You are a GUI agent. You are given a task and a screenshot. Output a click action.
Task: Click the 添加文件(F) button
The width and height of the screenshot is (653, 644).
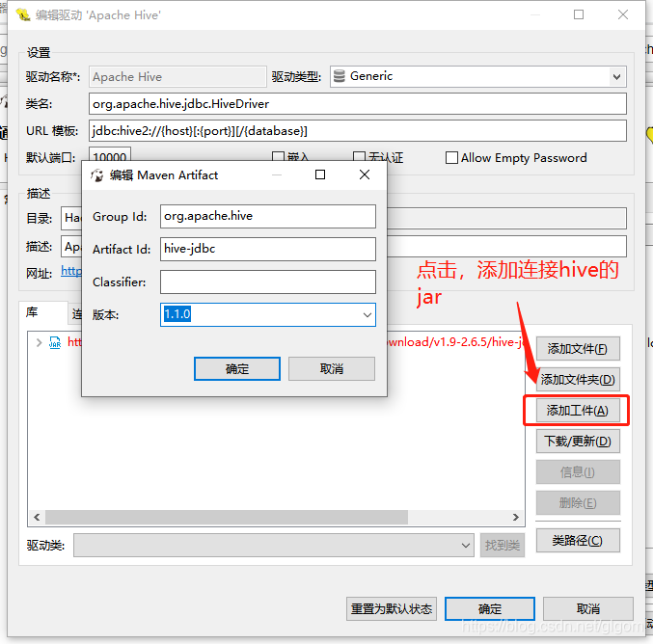tap(578, 348)
